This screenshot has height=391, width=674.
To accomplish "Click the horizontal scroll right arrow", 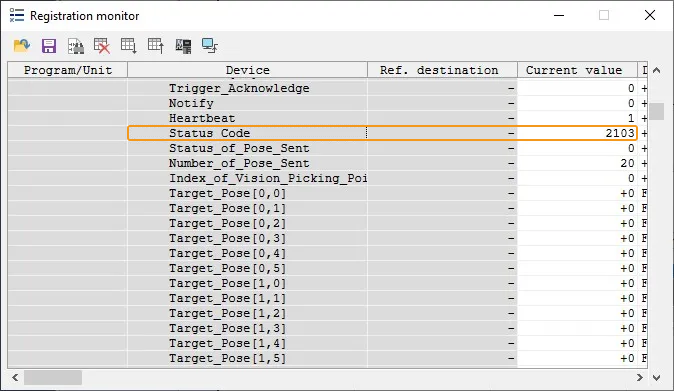I will [x=640, y=378].
